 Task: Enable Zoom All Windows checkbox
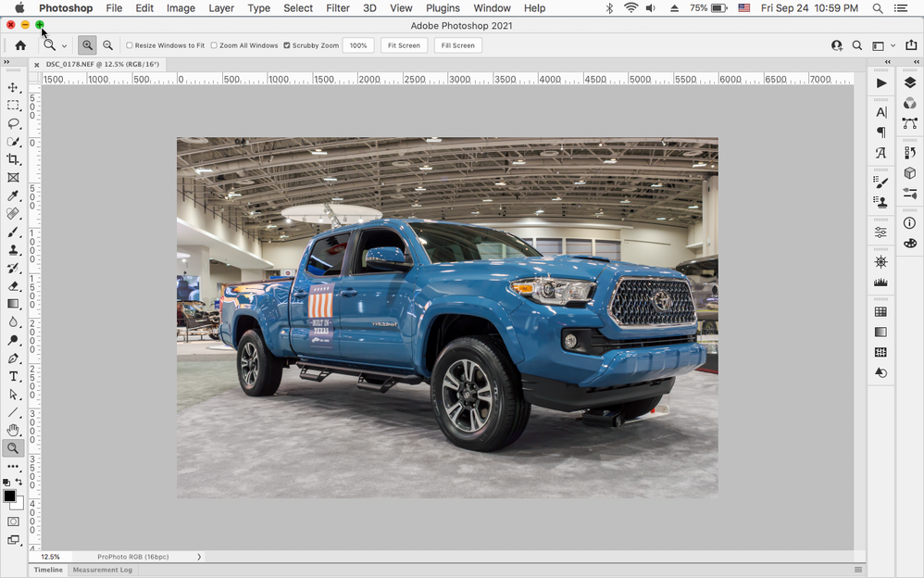coord(214,45)
